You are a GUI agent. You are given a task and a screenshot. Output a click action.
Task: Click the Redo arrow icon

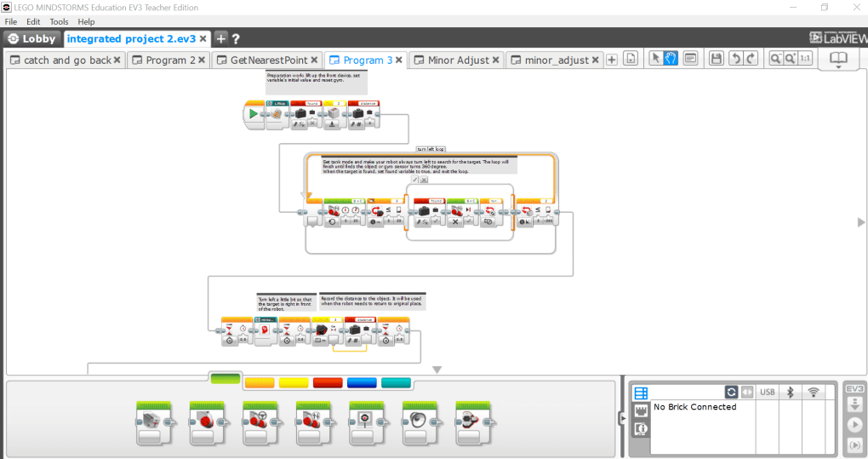(749, 59)
